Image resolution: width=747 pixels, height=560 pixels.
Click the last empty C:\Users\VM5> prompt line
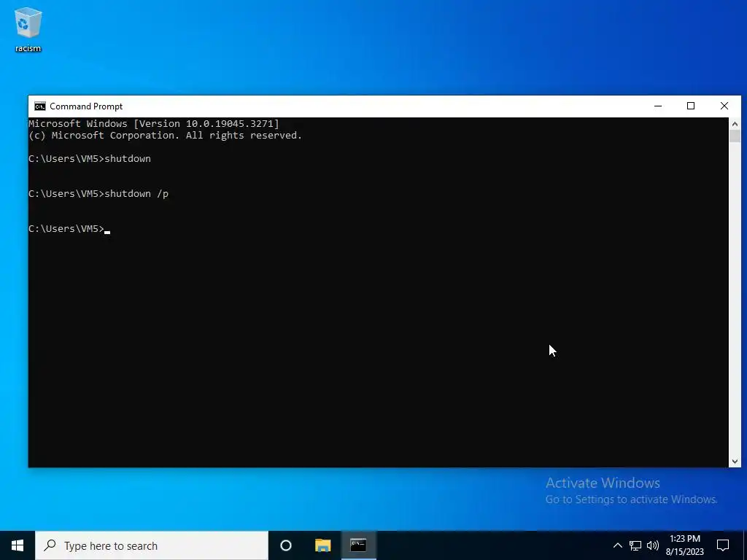69,228
